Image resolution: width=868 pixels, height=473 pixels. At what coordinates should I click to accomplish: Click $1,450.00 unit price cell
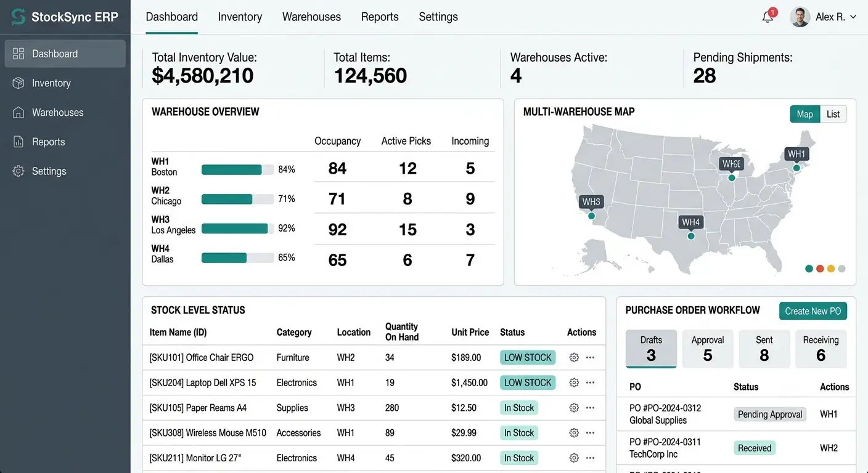point(470,382)
